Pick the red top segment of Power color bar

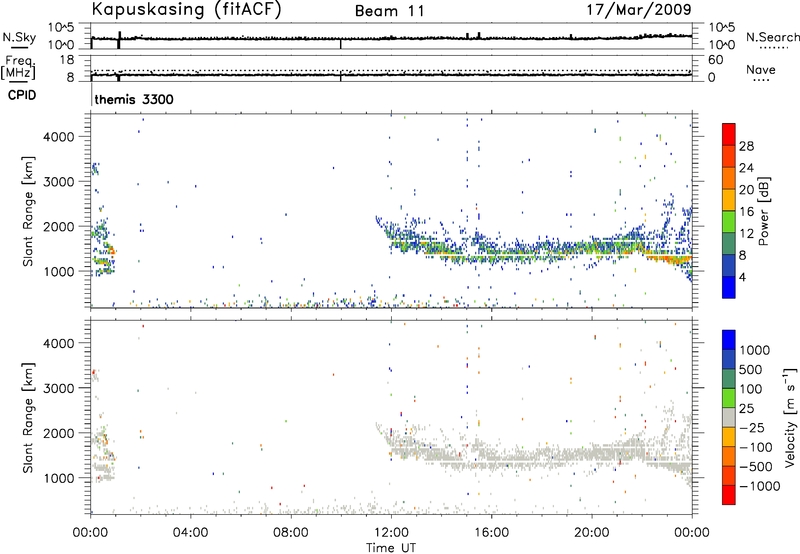pyautogui.click(x=729, y=134)
